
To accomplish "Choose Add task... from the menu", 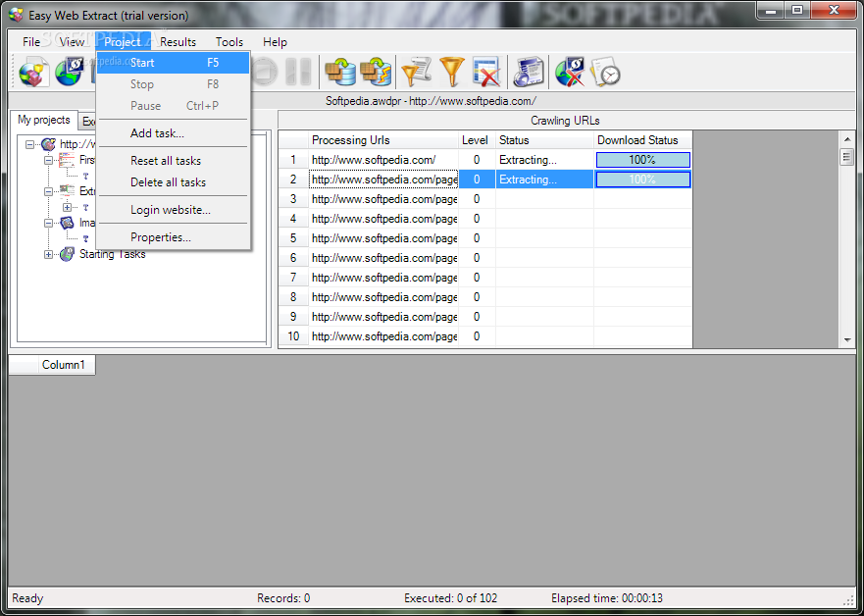I will 173,133.
